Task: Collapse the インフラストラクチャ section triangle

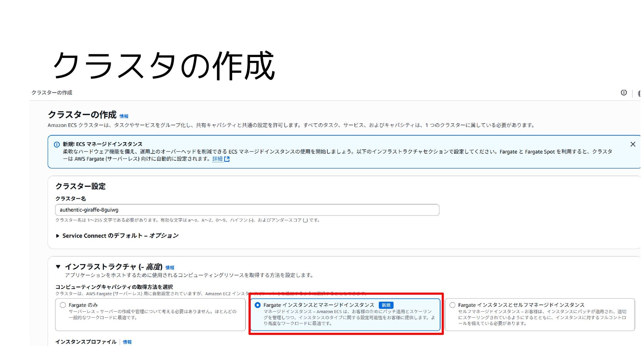Action: click(58, 267)
